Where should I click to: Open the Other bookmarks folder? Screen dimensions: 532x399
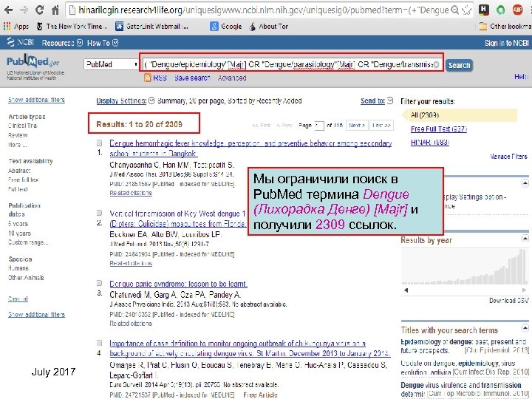[505, 26]
